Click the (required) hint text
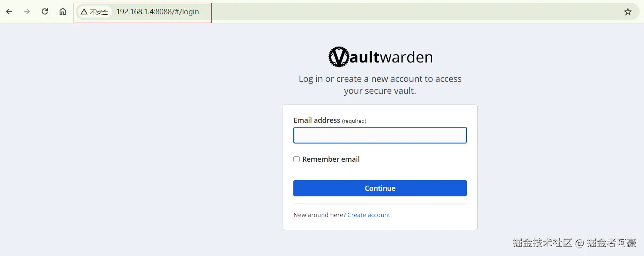 click(x=354, y=121)
